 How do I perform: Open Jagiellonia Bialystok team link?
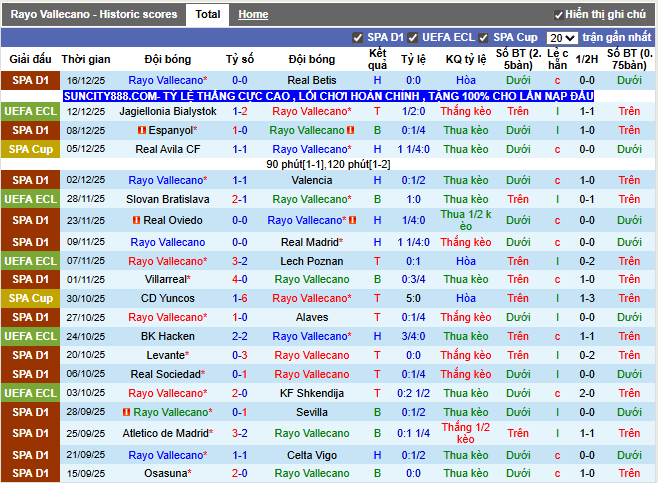[168, 111]
